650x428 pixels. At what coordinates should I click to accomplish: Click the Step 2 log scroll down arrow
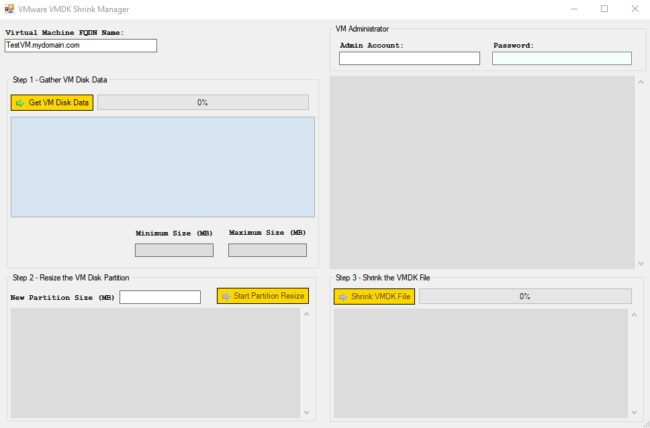click(x=307, y=412)
